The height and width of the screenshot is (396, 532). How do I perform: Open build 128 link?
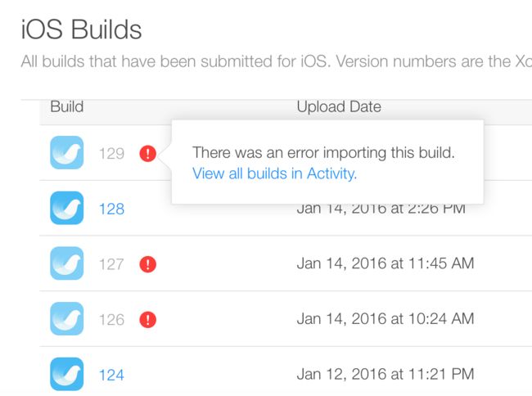(111, 209)
